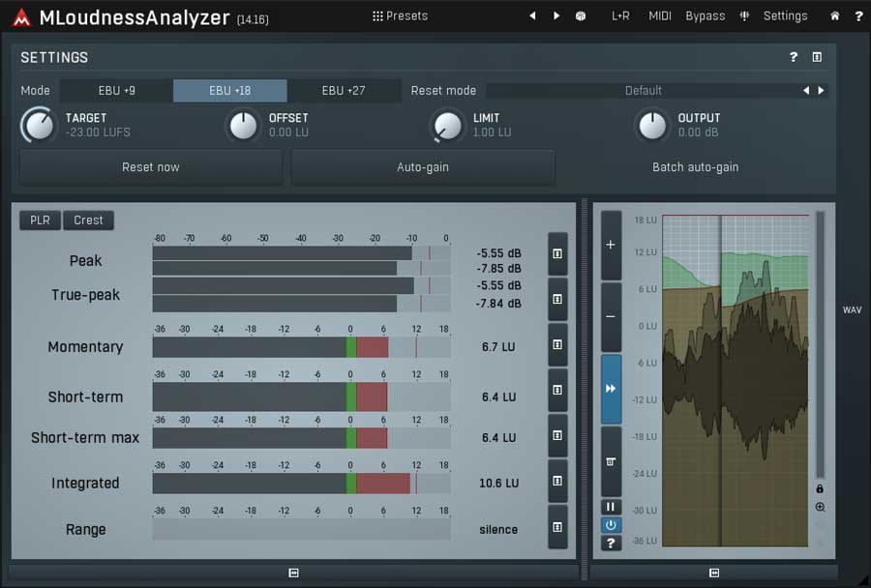The width and height of the screenshot is (871, 588).
Task: Open the L+R channel mode menu
Action: 620,16
